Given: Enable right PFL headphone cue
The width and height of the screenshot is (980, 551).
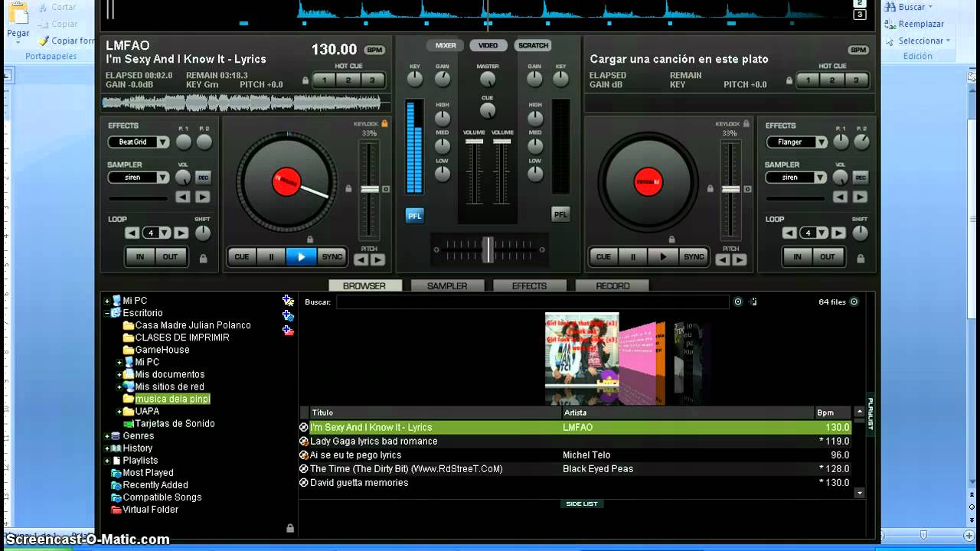Looking at the screenshot, I should pyautogui.click(x=560, y=215).
